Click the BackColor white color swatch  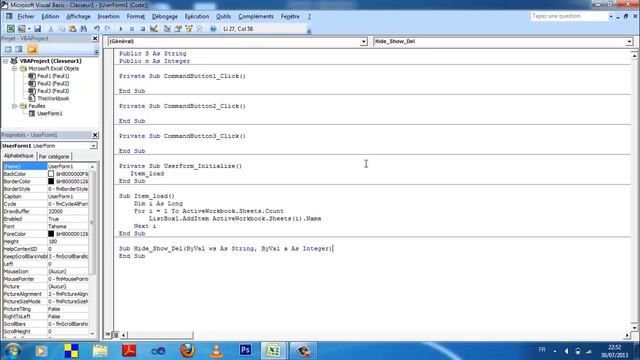(x=51, y=174)
